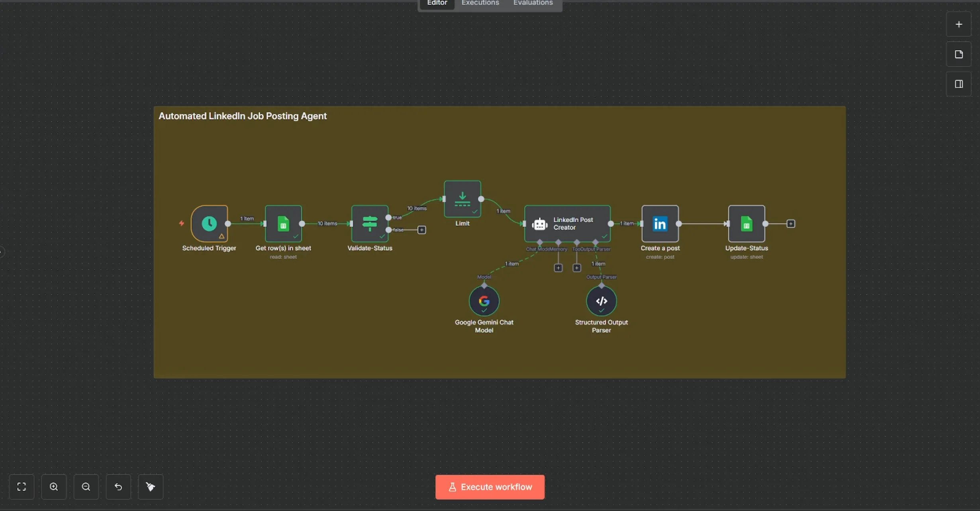Add a node to Validate-Status false branch
980x511 pixels.
[421, 230]
